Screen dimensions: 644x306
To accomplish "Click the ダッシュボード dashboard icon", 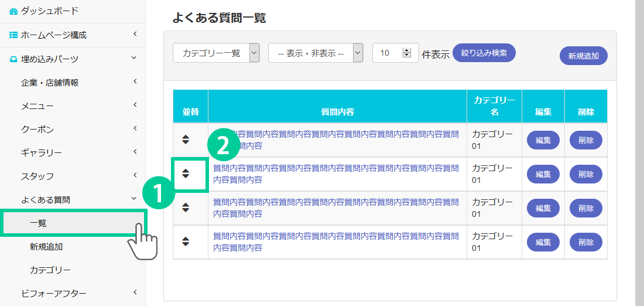I will (x=13, y=11).
